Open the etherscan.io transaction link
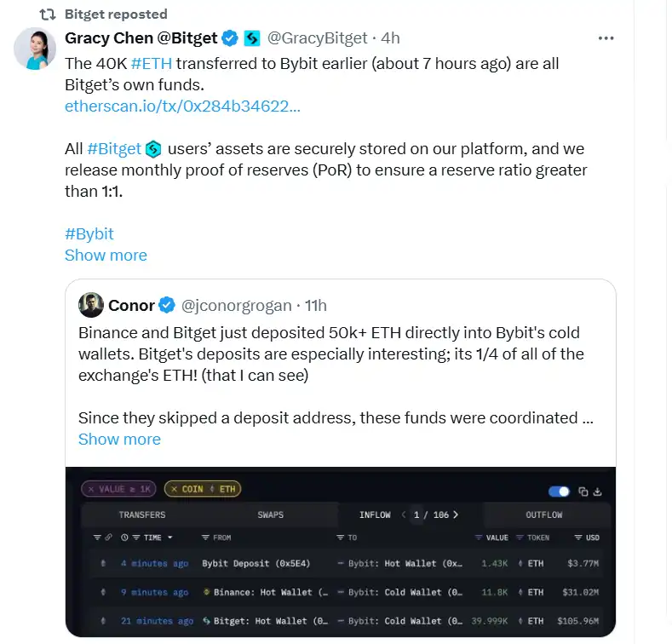Viewport: 672px width, 644px height. (182, 106)
